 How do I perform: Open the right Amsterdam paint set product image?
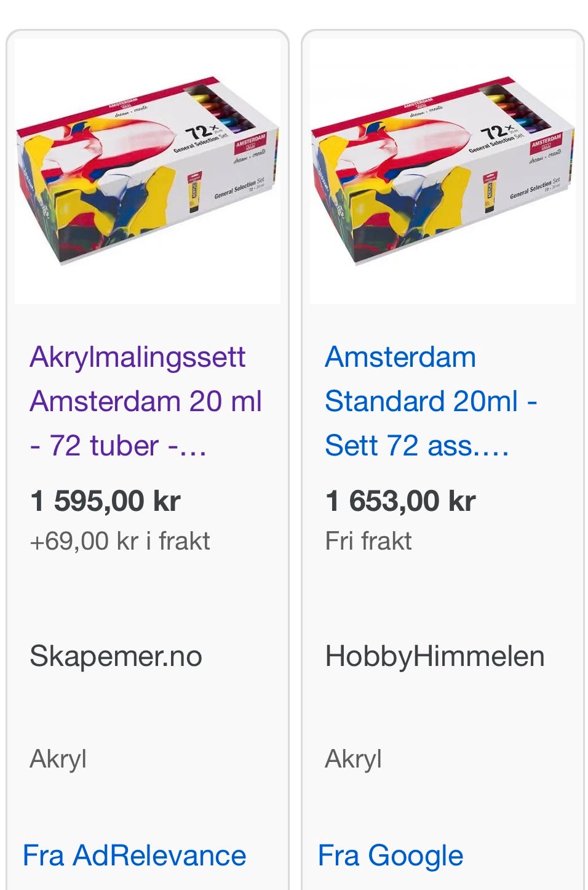click(443, 172)
